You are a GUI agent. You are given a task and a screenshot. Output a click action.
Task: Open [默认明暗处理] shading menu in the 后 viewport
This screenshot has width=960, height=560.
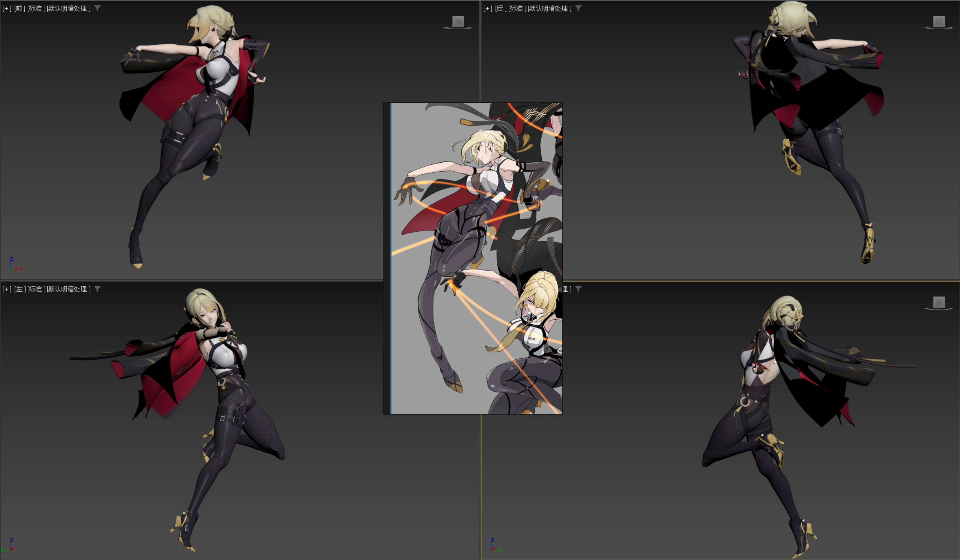[x=549, y=8]
